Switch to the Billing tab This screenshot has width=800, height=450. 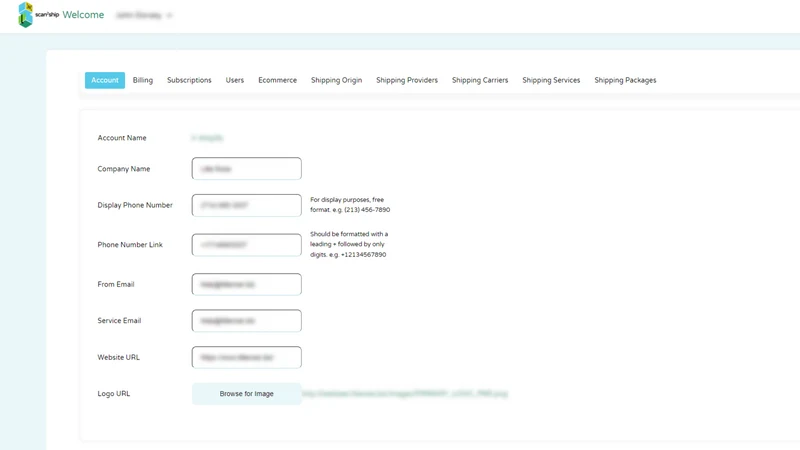pos(143,80)
